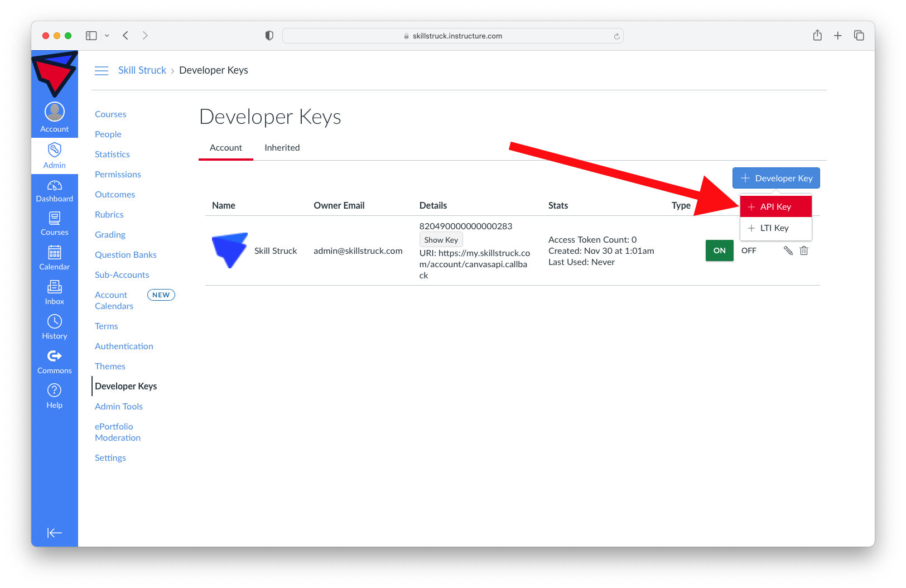The image size is (906, 588).
Task: Go back with Safari back arrow
Action: pyautogui.click(x=126, y=36)
